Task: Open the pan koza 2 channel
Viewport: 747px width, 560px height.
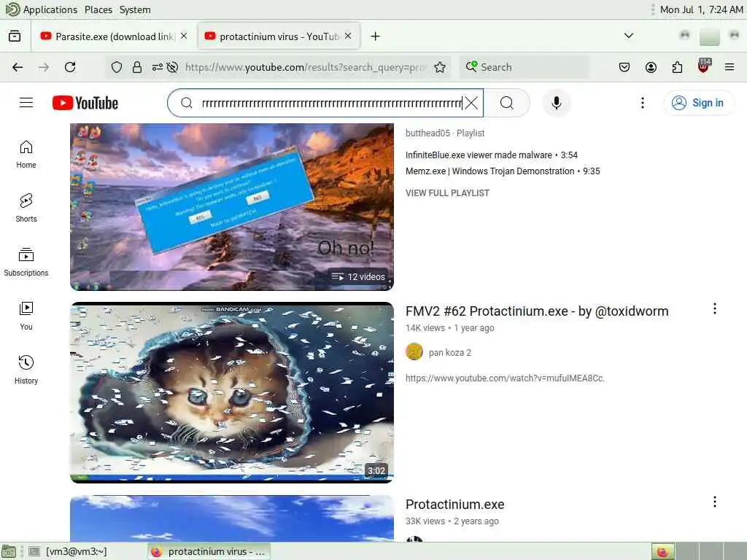Action: [x=449, y=352]
